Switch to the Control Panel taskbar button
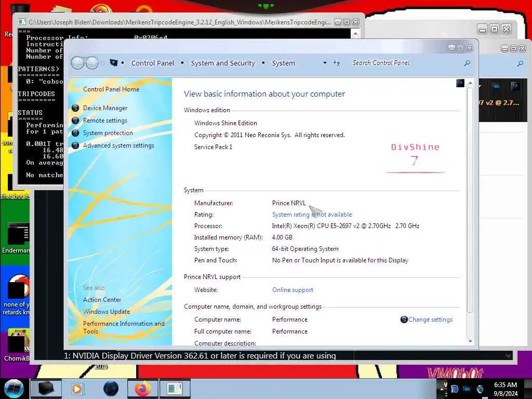Screen dimensions: 532x399 click(175, 389)
